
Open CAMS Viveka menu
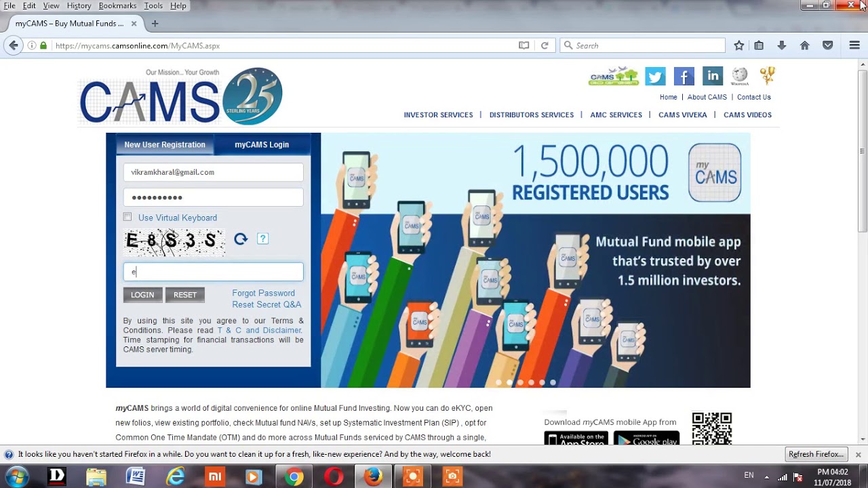point(683,115)
